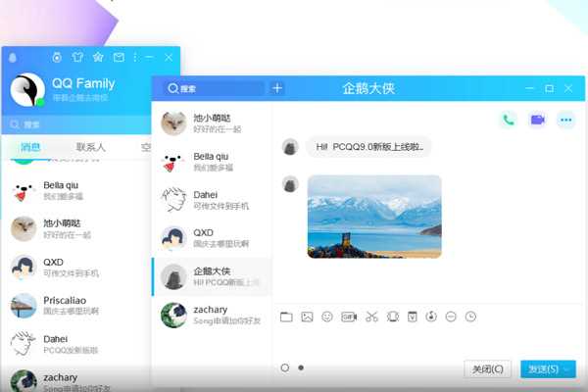Open the mail envelope icon in QQ Family header

point(119,57)
